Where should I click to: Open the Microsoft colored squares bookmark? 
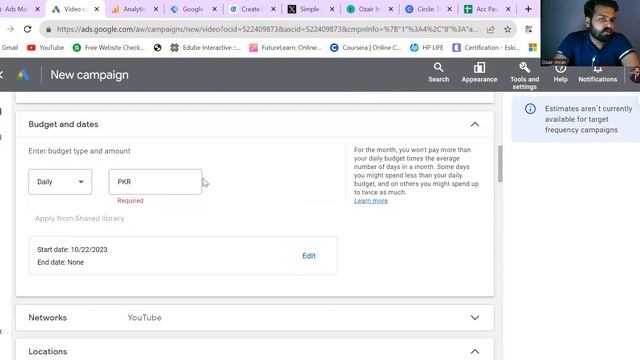(533, 48)
